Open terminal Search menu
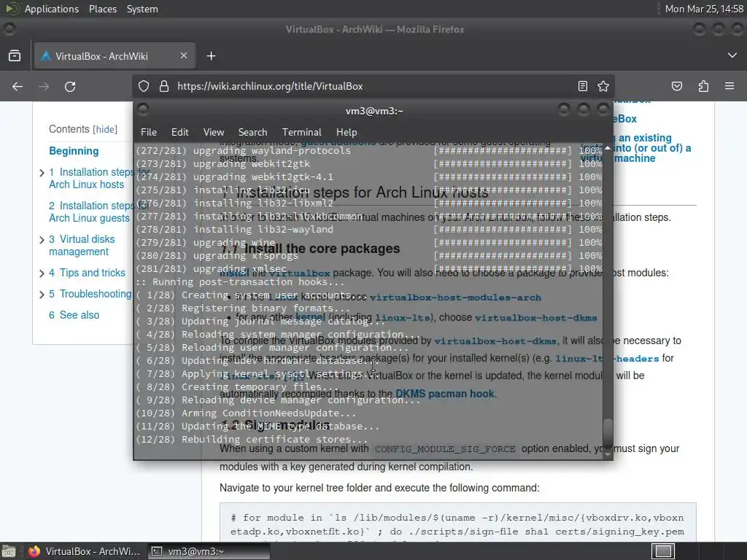 click(252, 132)
